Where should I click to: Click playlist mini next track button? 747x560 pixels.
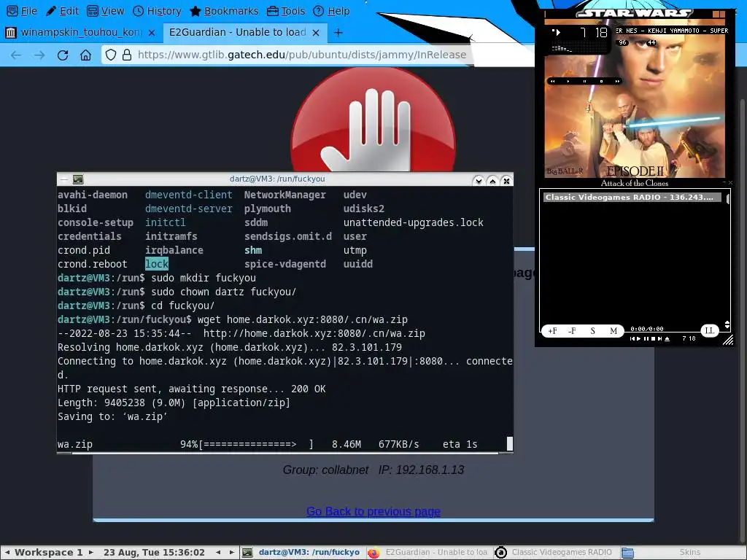coord(659,339)
